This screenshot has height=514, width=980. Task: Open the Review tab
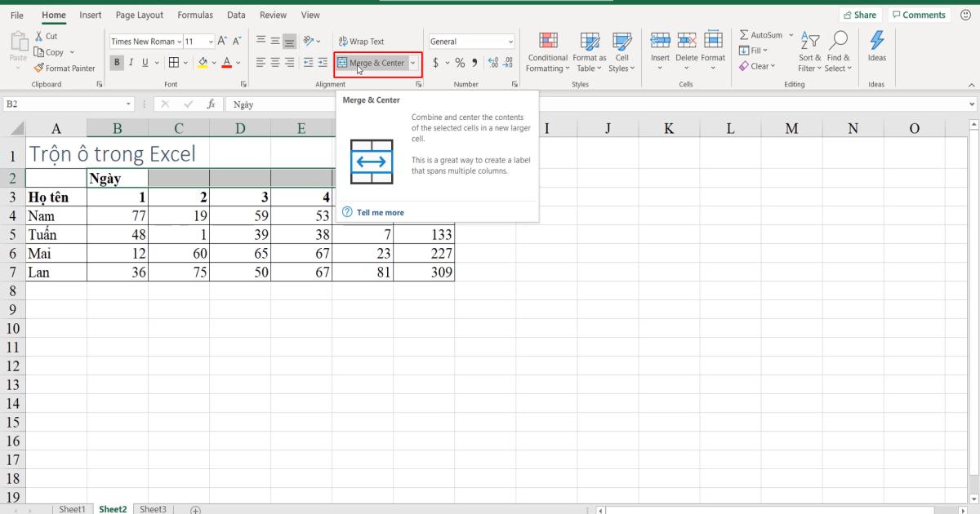(x=273, y=15)
